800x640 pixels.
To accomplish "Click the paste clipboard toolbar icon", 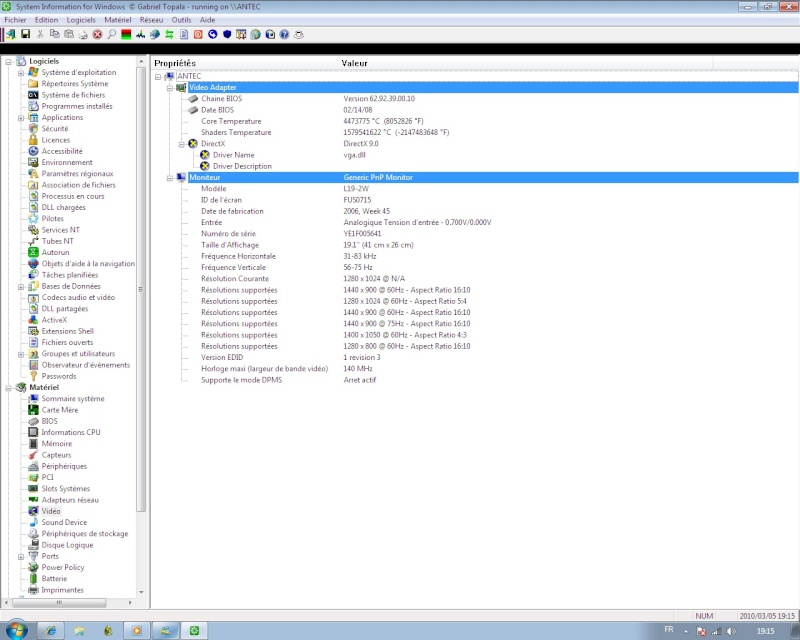I will tap(69, 34).
